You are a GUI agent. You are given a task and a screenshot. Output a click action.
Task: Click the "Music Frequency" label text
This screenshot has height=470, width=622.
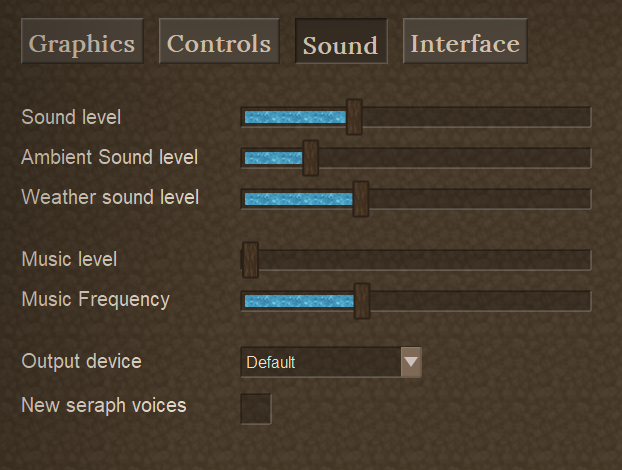tap(96, 299)
